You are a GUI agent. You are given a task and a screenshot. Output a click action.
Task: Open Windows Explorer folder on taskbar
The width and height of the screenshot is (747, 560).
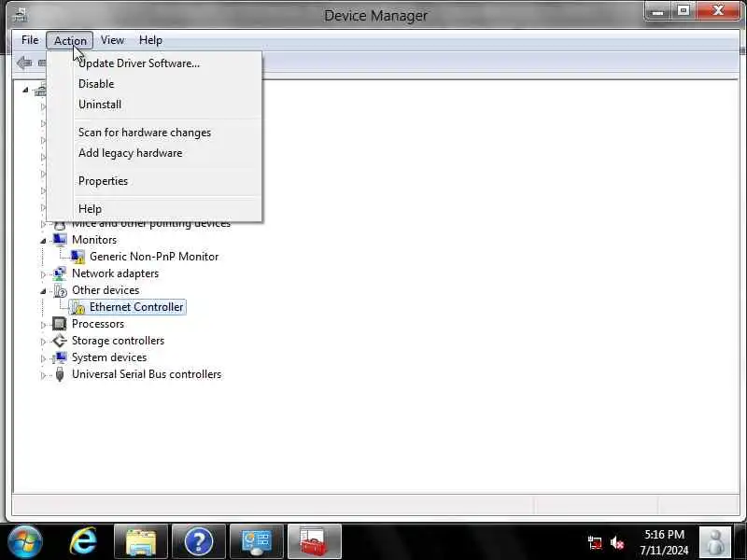pos(141,541)
